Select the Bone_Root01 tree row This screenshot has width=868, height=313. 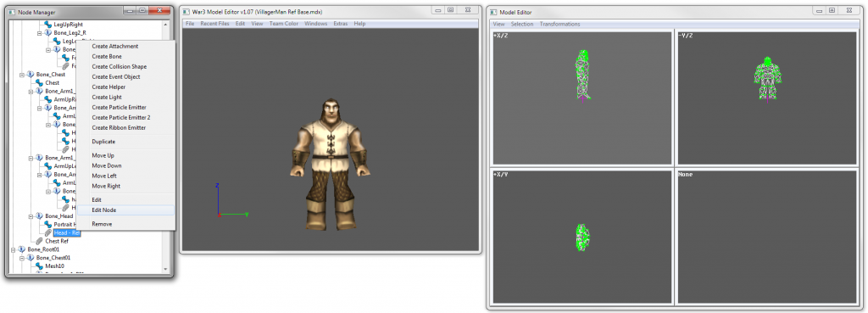[x=43, y=249]
